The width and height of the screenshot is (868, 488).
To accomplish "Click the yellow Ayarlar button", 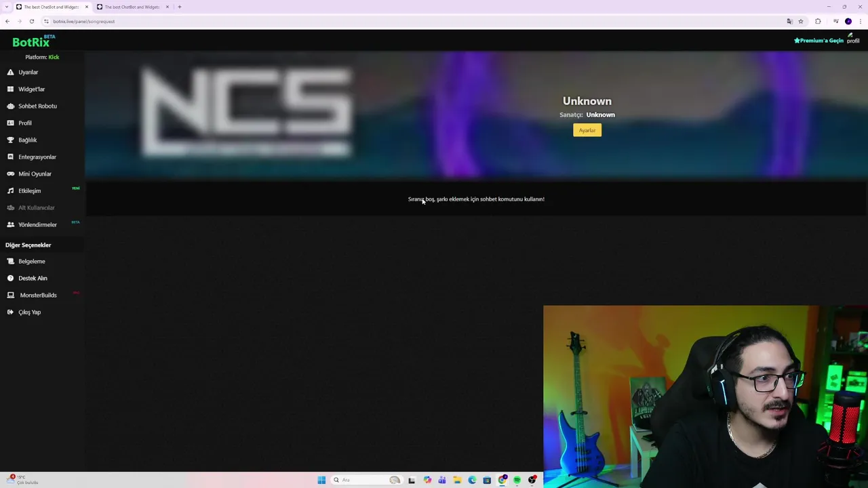I will 587,130.
